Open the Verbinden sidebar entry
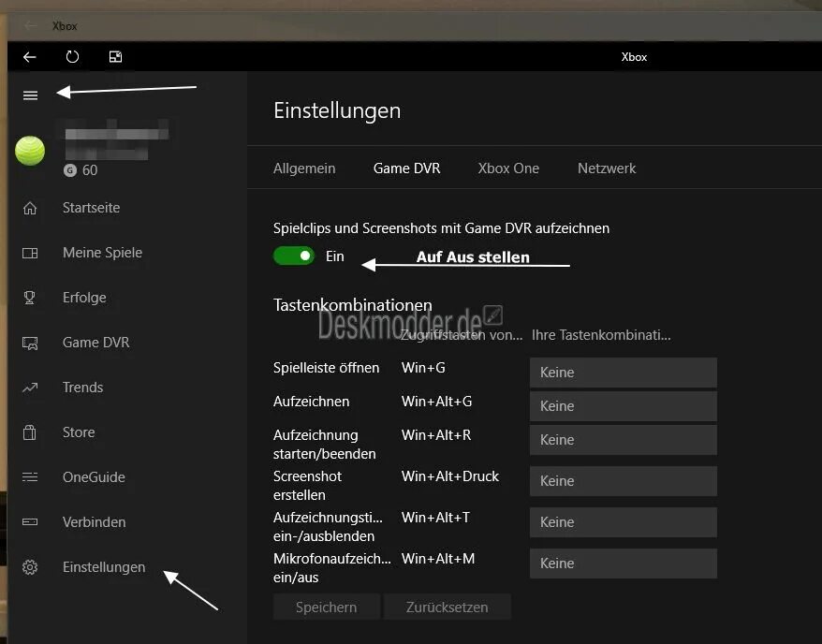 tap(94, 522)
